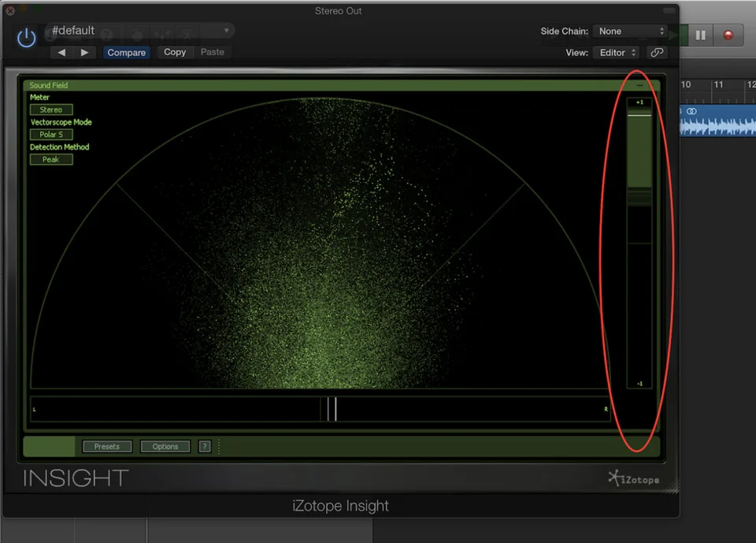Viewport: 756px width, 543px height.
Task: Click the red record button
Action: point(728,35)
